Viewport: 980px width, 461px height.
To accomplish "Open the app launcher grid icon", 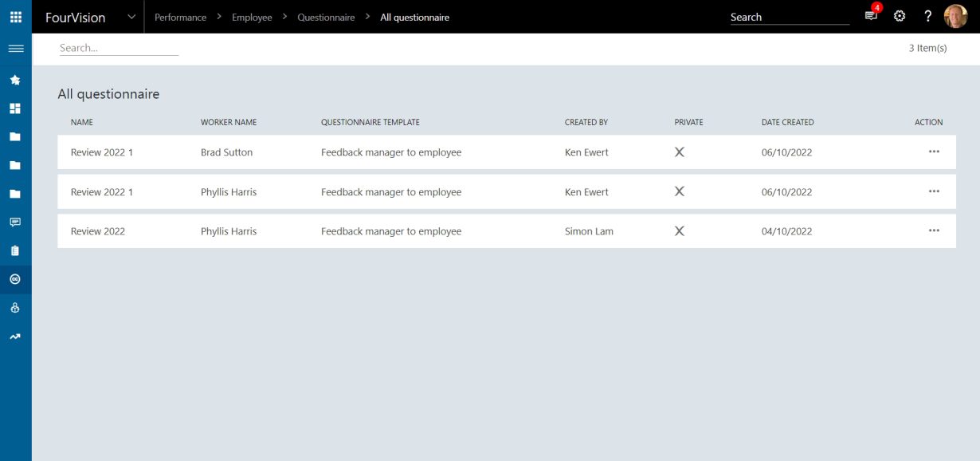I will (15, 17).
